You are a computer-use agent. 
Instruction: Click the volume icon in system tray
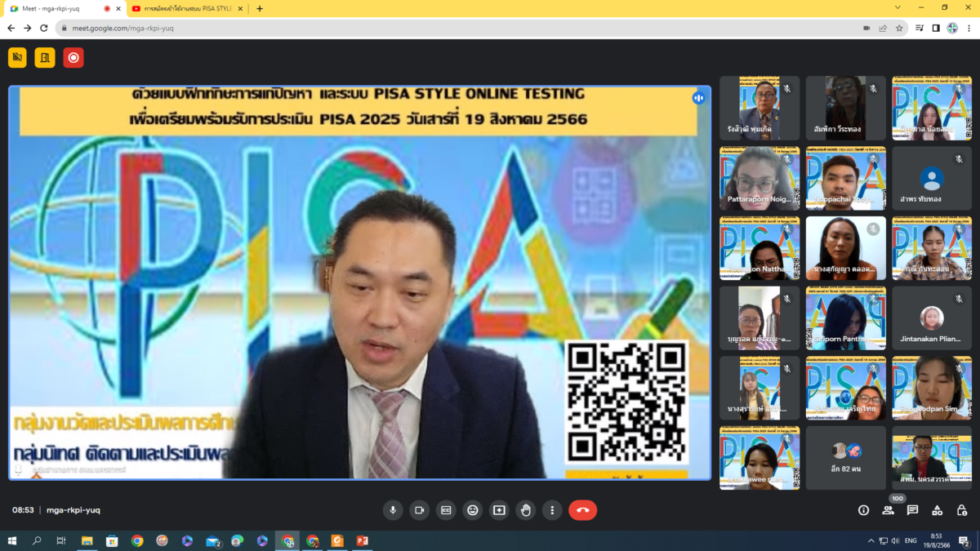896,540
